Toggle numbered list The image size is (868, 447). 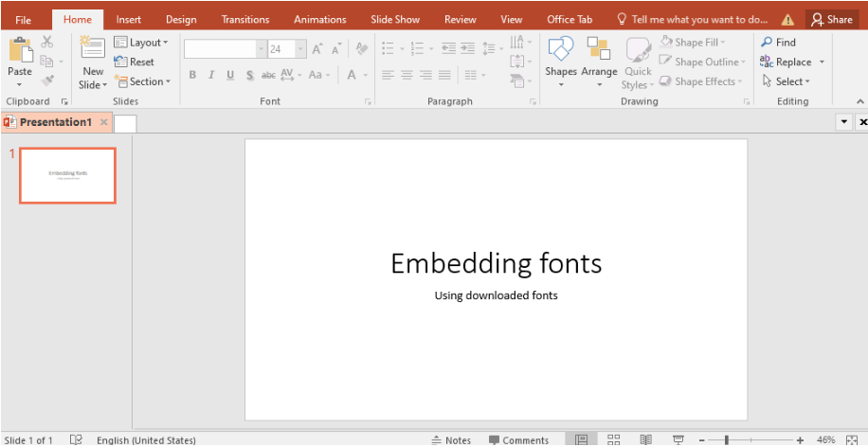417,48
